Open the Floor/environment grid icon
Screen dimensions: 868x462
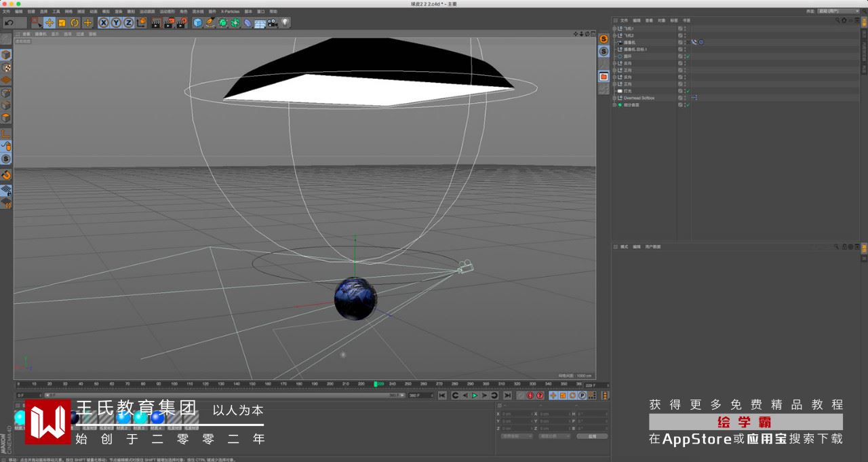click(x=260, y=22)
